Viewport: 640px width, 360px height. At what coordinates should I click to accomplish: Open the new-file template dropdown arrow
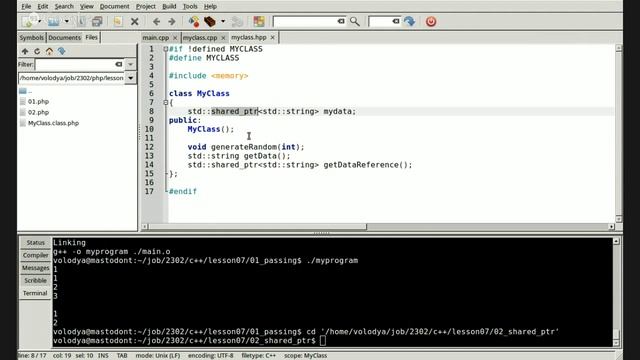[40, 21]
